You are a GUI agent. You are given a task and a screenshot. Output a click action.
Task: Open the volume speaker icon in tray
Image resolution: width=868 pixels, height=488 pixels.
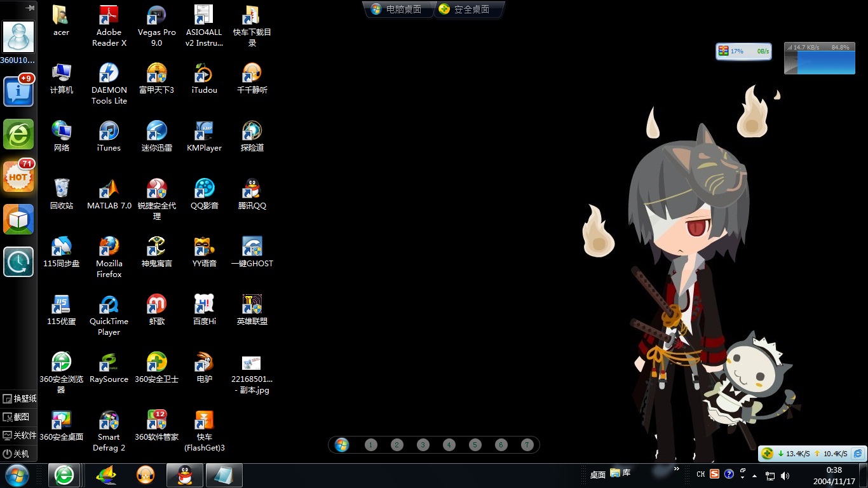click(x=785, y=475)
